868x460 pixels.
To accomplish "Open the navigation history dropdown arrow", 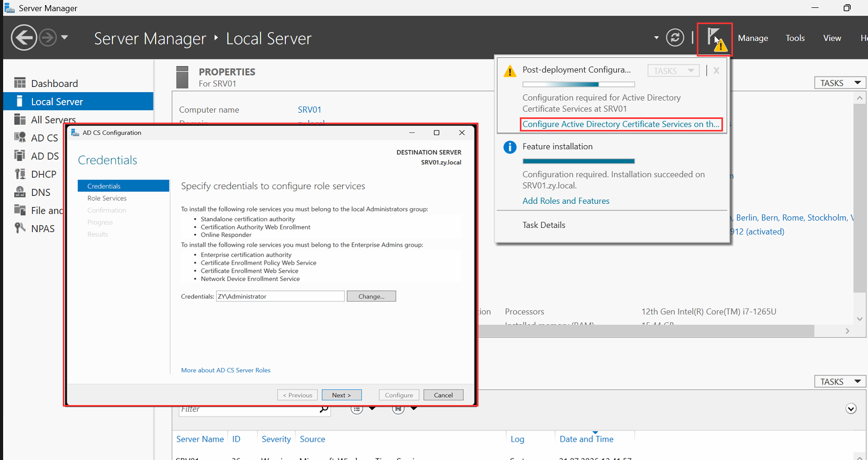I will [x=64, y=37].
